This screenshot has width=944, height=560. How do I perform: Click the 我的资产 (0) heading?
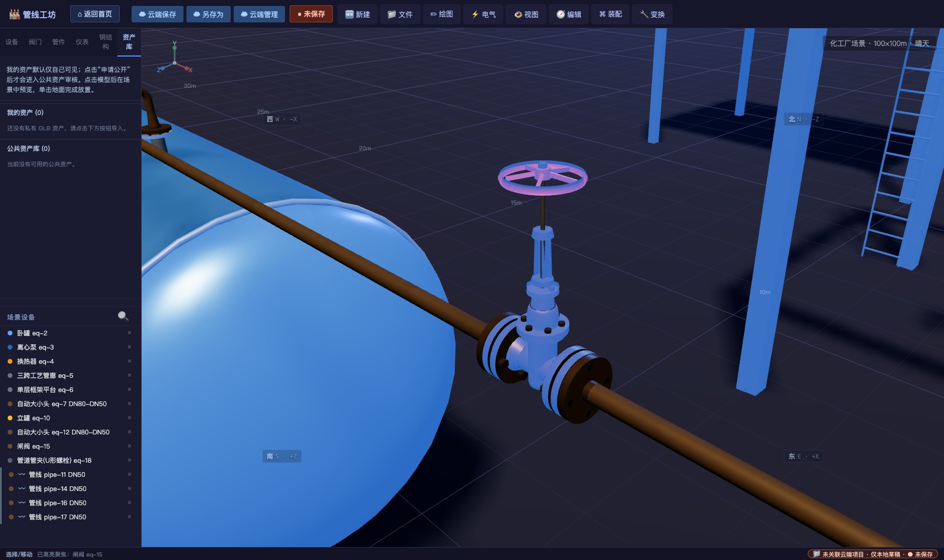[x=25, y=113]
